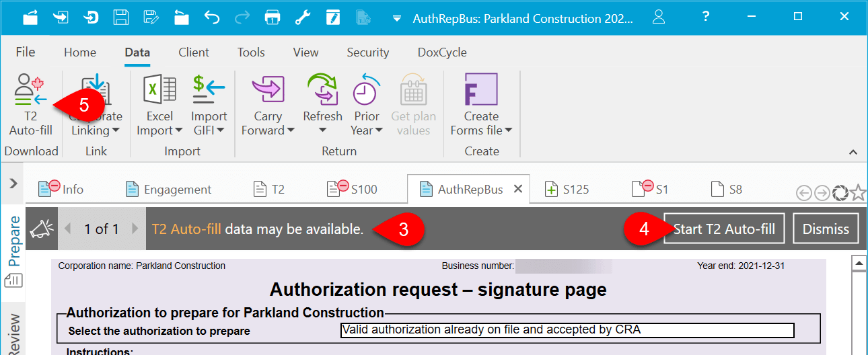The image size is (868, 355).
Task: Click the greyed Get plan values icon
Action: (x=414, y=90)
